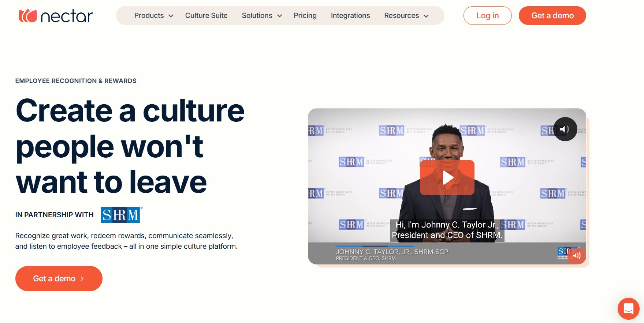
Task: Click the video progress bar
Action: point(375,246)
